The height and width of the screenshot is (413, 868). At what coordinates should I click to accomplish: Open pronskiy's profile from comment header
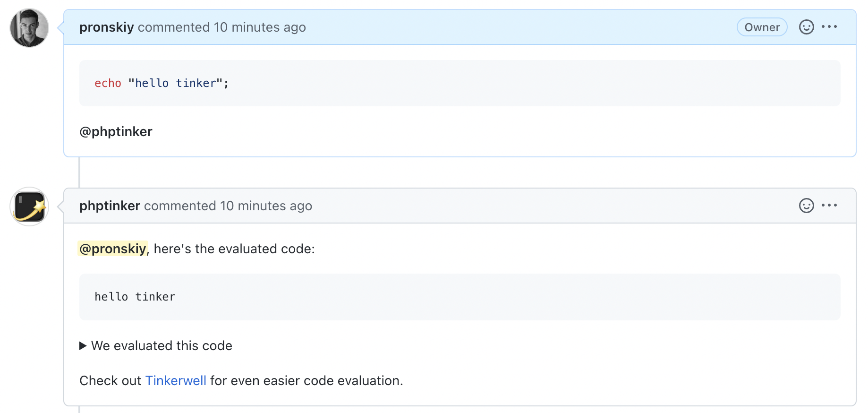[x=106, y=27]
